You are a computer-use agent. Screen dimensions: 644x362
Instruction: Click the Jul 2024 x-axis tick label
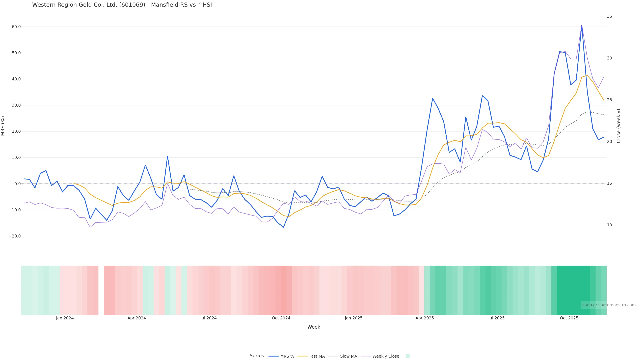pos(208,318)
